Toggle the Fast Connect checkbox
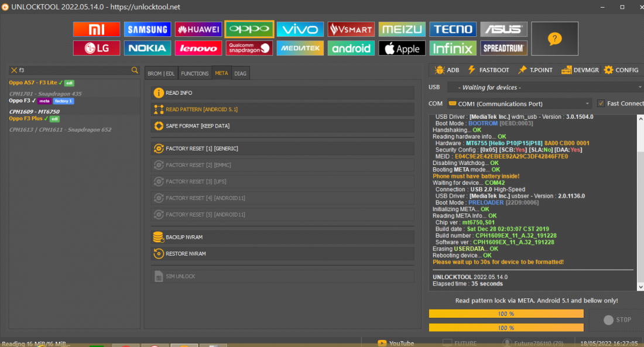Viewport: 644px width, 347px height. (x=601, y=104)
